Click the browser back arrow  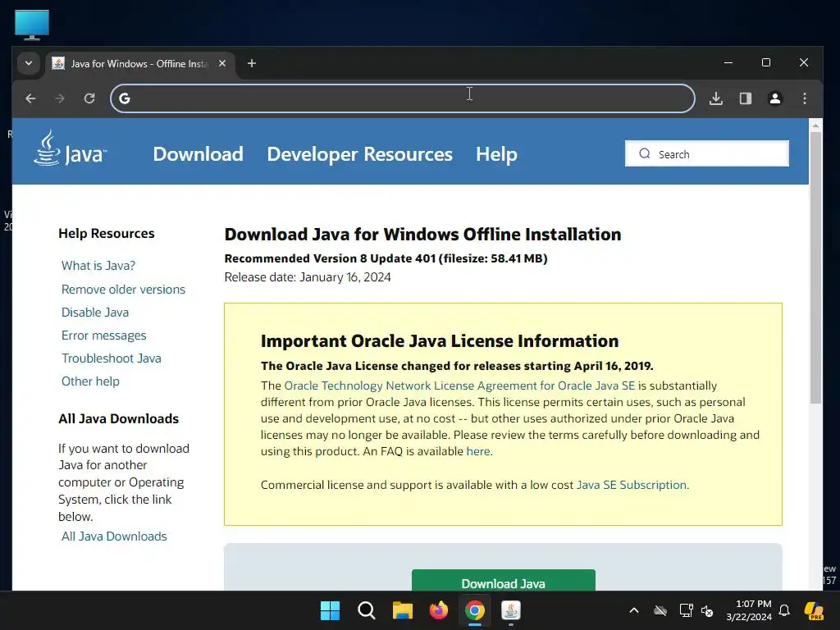pos(30,98)
